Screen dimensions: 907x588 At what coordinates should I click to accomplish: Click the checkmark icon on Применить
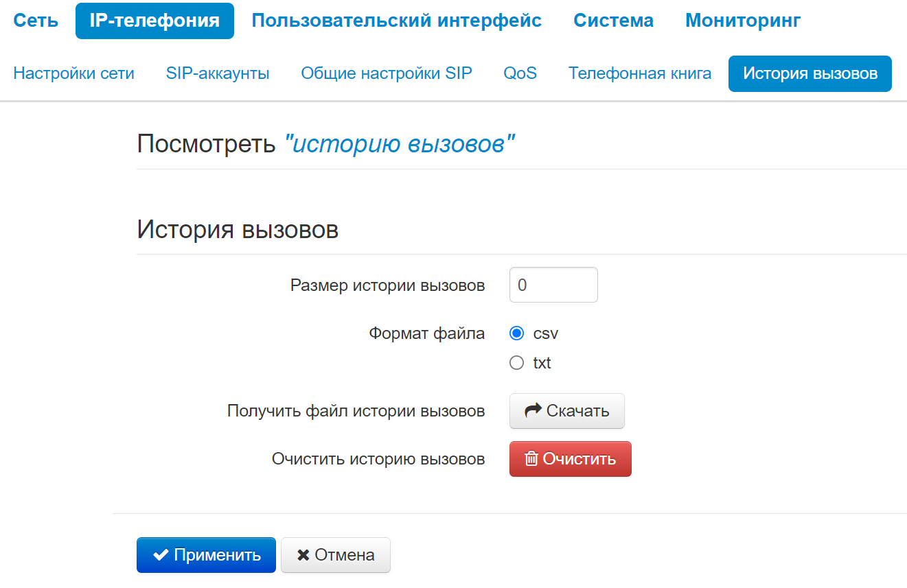coord(161,555)
